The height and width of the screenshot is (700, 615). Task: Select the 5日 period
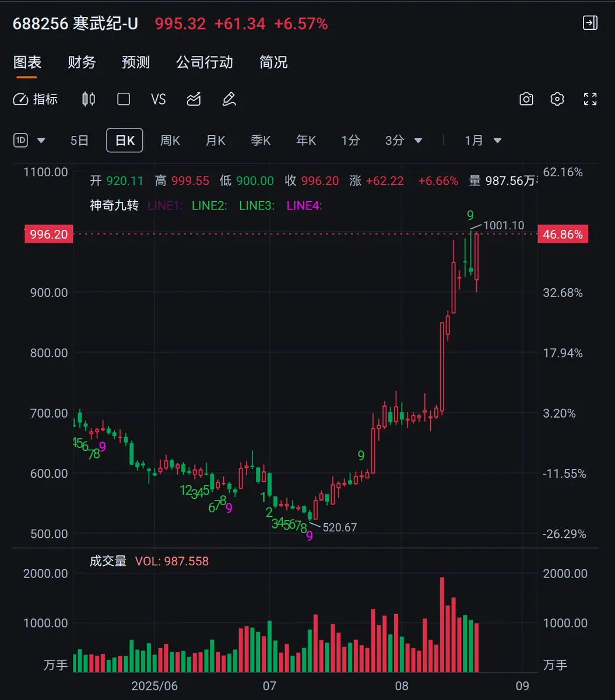pos(79,141)
